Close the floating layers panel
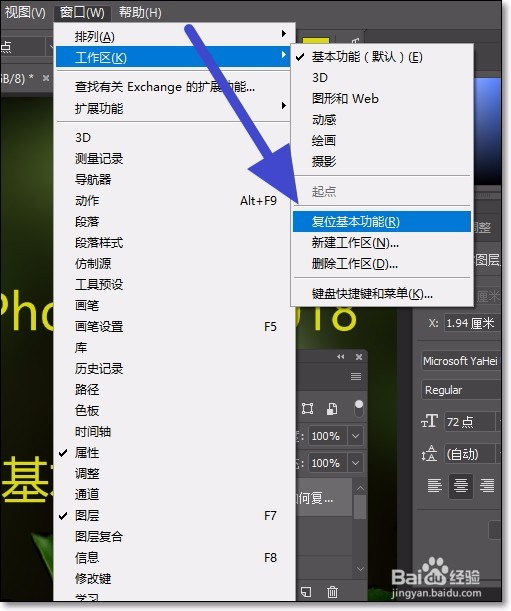The width and height of the screenshot is (511, 611). click(x=359, y=357)
